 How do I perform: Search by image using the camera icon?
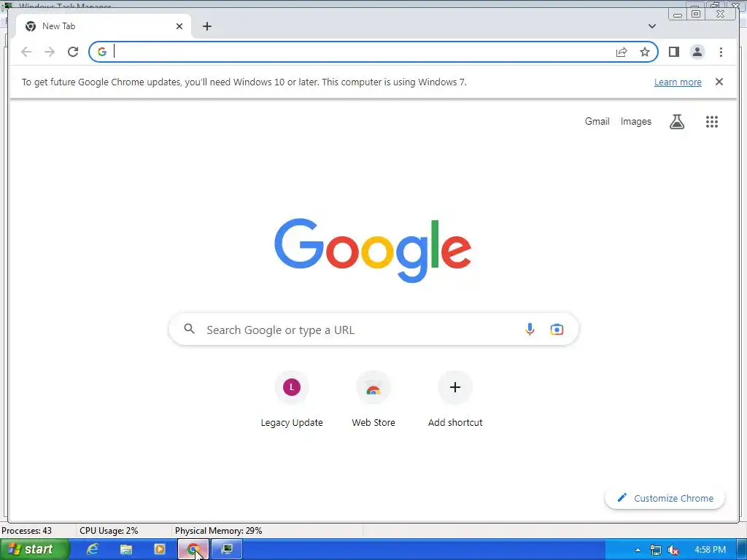pos(557,329)
